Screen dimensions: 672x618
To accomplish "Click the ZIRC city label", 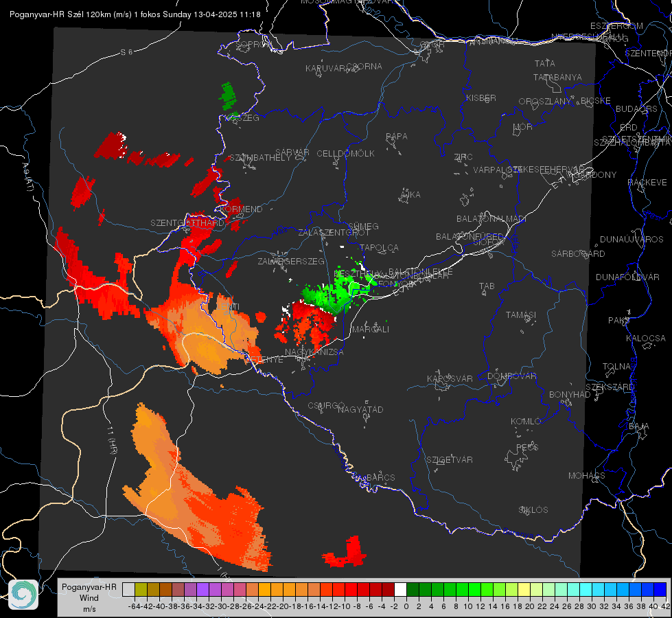I will 463,157.
